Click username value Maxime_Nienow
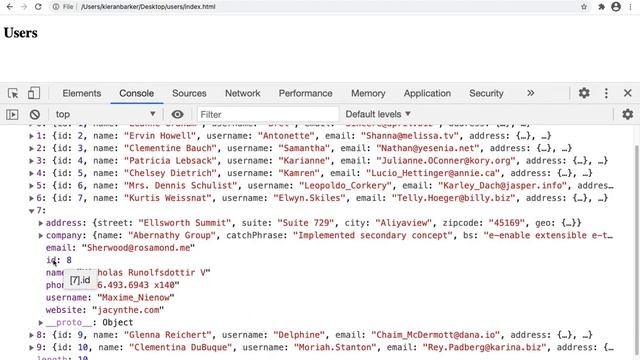The image size is (640, 360). tap(136, 298)
